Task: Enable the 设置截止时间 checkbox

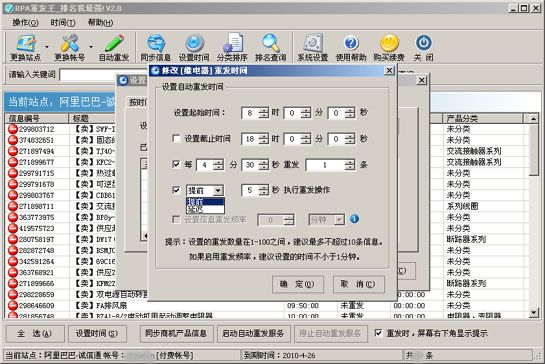Action: click(x=176, y=139)
